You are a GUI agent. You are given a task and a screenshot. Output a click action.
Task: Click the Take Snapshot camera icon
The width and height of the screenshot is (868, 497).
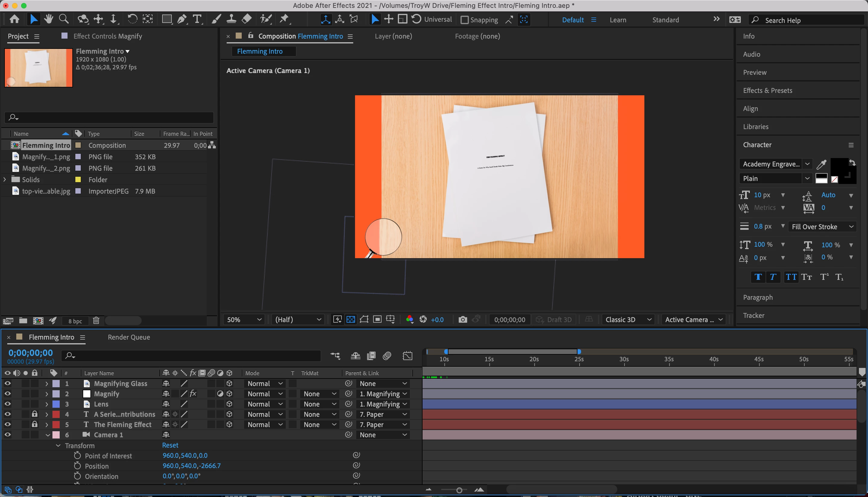tap(462, 319)
